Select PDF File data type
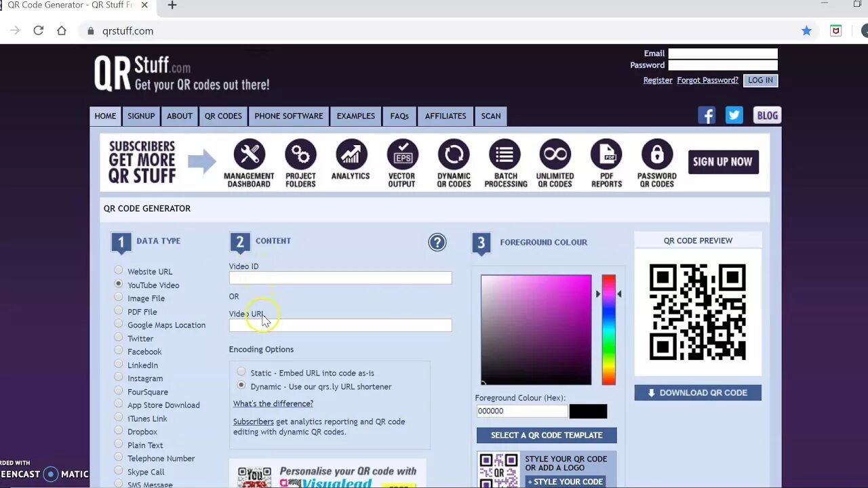The image size is (868, 488). (x=119, y=310)
